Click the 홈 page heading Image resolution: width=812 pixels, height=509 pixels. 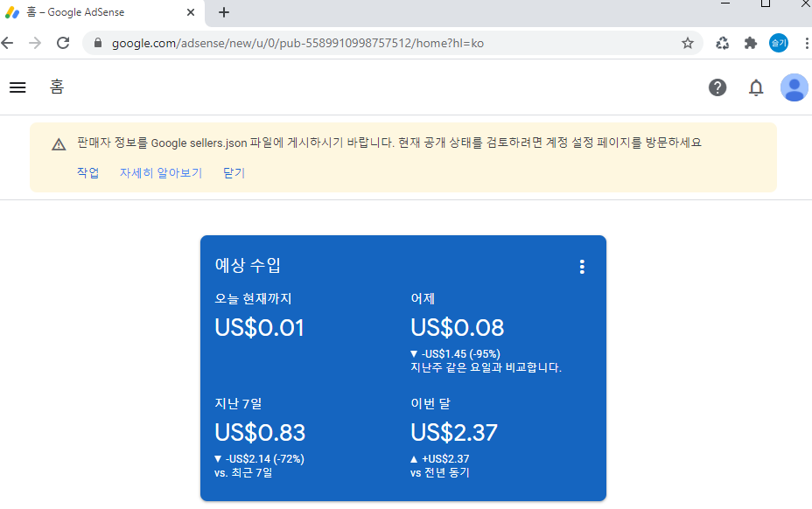point(57,87)
